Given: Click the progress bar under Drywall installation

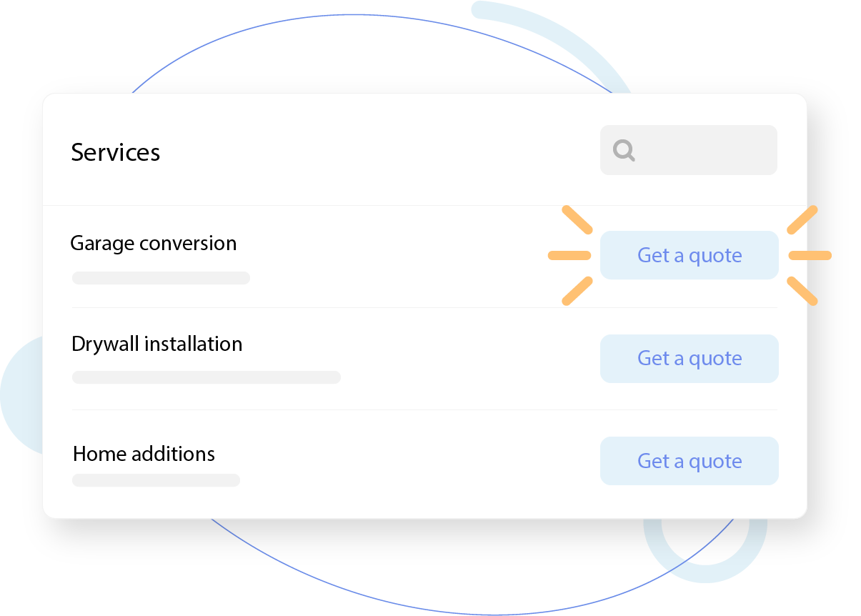Looking at the screenshot, I should [x=206, y=377].
